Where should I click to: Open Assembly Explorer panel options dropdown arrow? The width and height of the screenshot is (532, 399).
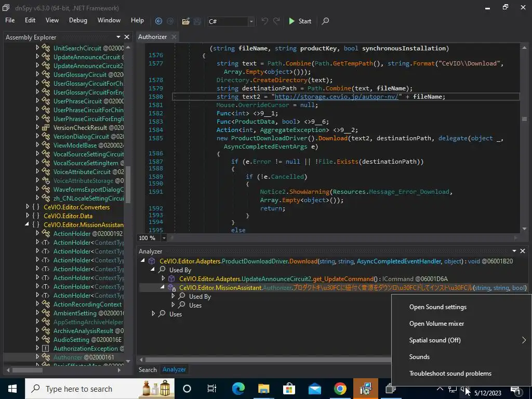(x=118, y=37)
